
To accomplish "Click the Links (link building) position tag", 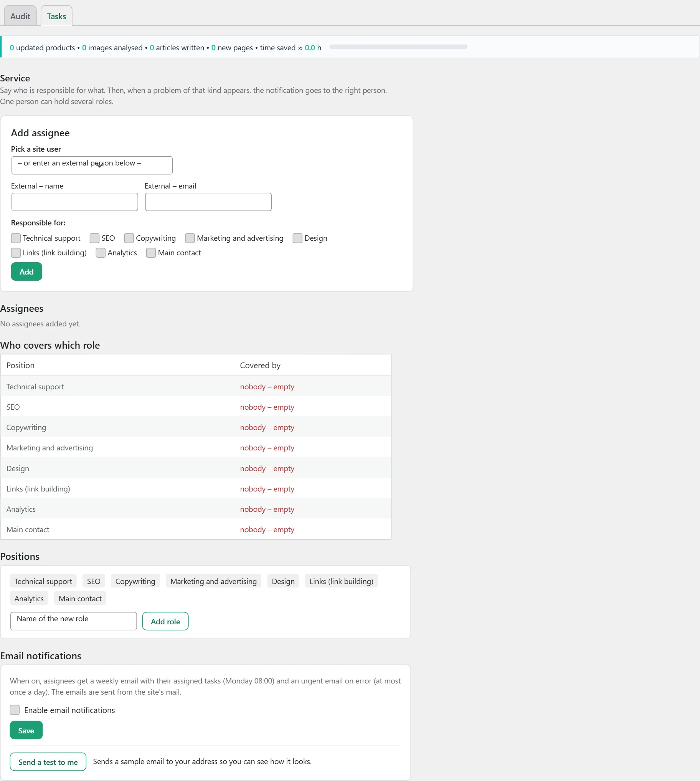I will click(342, 581).
